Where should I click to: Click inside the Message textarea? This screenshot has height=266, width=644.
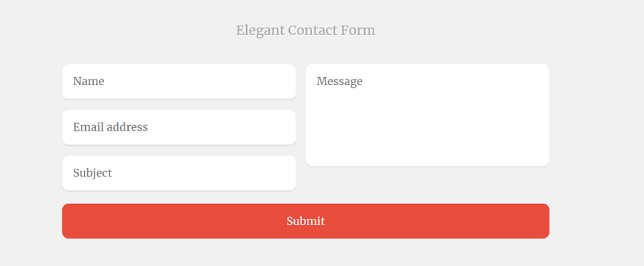427,115
